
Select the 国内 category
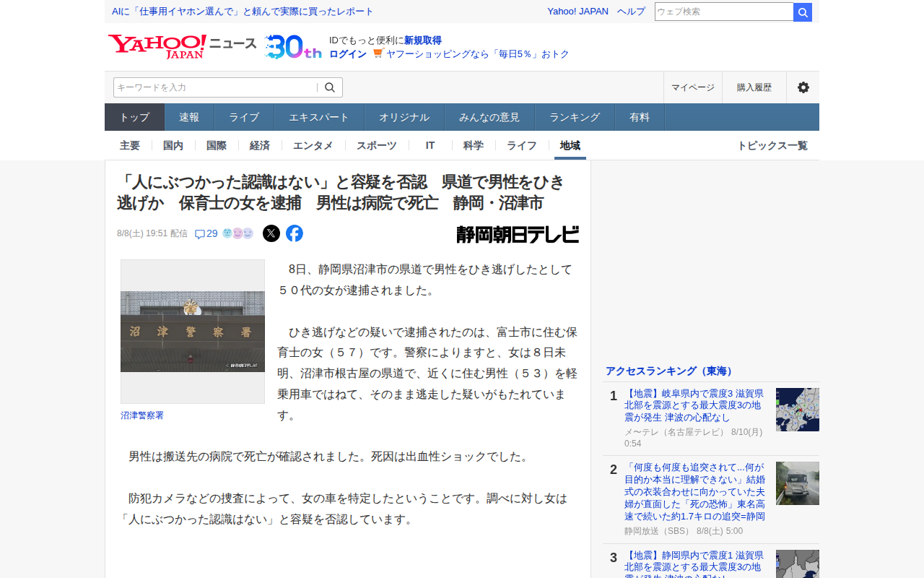pyautogui.click(x=173, y=145)
